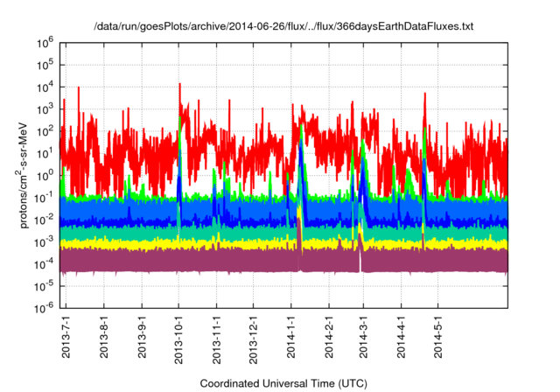
Task: Click the 10^-4 y-axis tick label
Action: click(45, 265)
